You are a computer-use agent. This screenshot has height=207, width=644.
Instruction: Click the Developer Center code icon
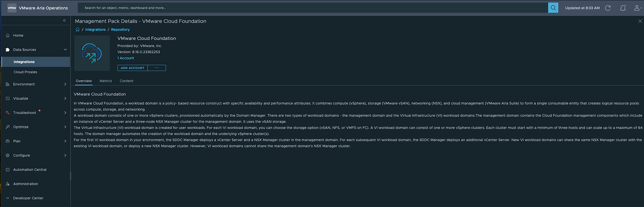pos(8,198)
